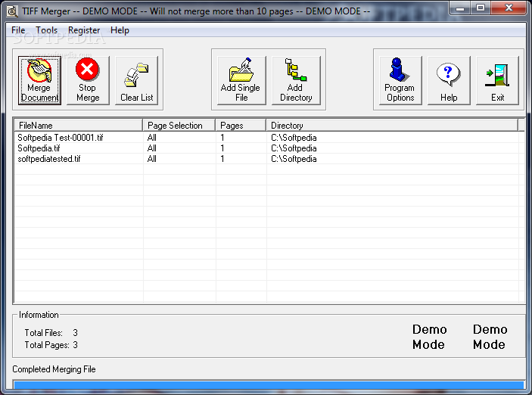Image resolution: width=532 pixels, height=395 pixels.
Task: Click Page Selection 'All' for Softpedia.tif
Action: (x=151, y=148)
